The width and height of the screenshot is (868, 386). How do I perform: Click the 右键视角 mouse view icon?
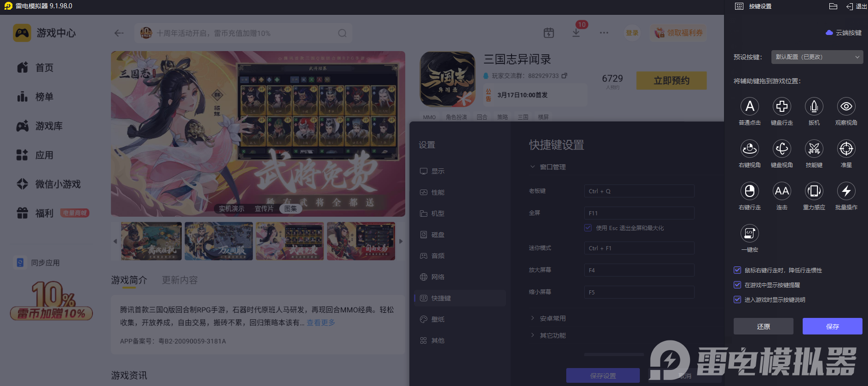click(x=750, y=149)
